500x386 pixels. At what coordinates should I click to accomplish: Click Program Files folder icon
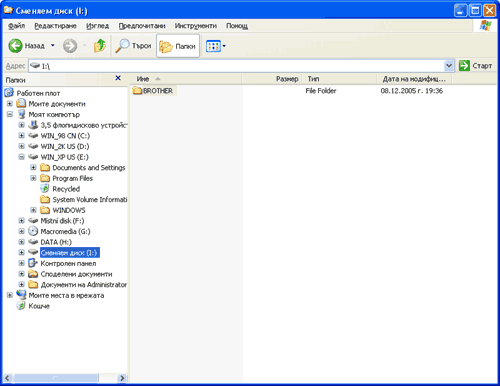[45, 178]
